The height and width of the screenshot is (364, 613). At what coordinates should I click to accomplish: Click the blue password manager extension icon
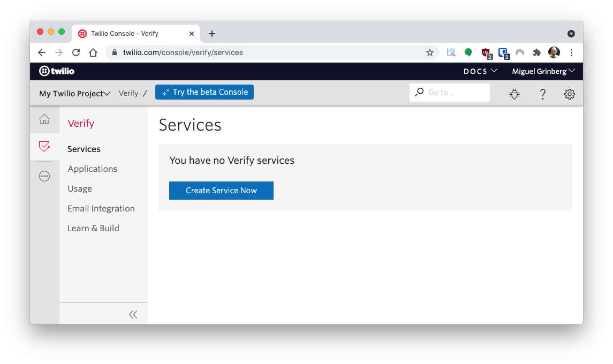(x=504, y=54)
